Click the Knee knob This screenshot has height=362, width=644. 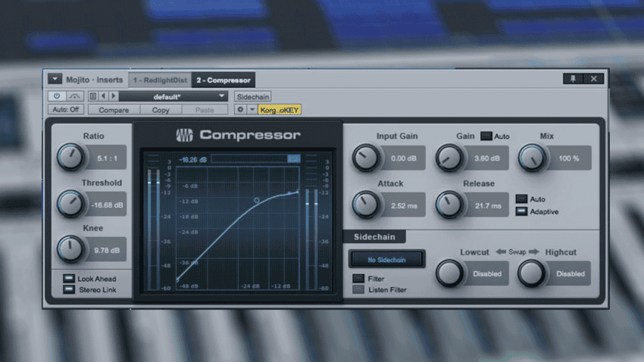(x=70, y=249)
